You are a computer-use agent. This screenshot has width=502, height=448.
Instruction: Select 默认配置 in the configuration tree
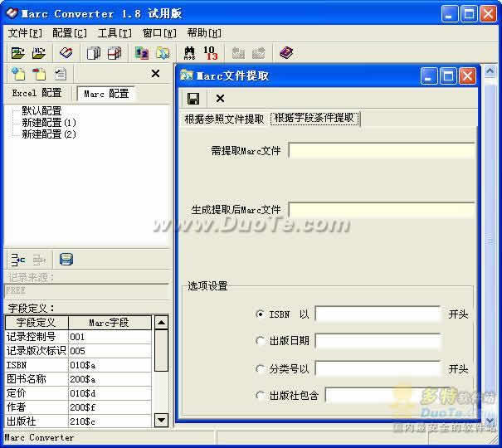pyautogui.click(x=41, y=111)
